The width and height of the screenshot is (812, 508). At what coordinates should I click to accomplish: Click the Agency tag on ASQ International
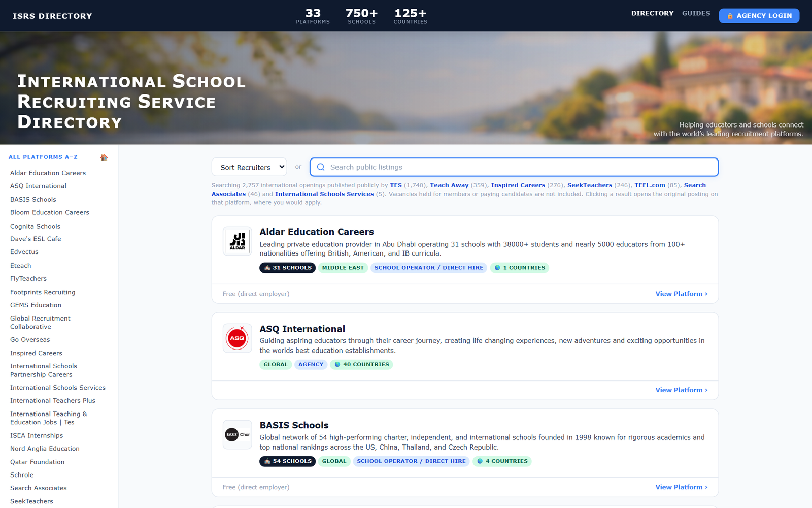tap(311, 365)
